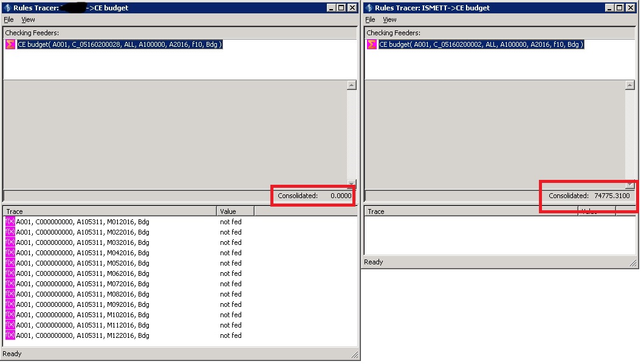Click the function icon on the M092016 row
The height and width of the screenshot is (364, 641).
point(10,304)
